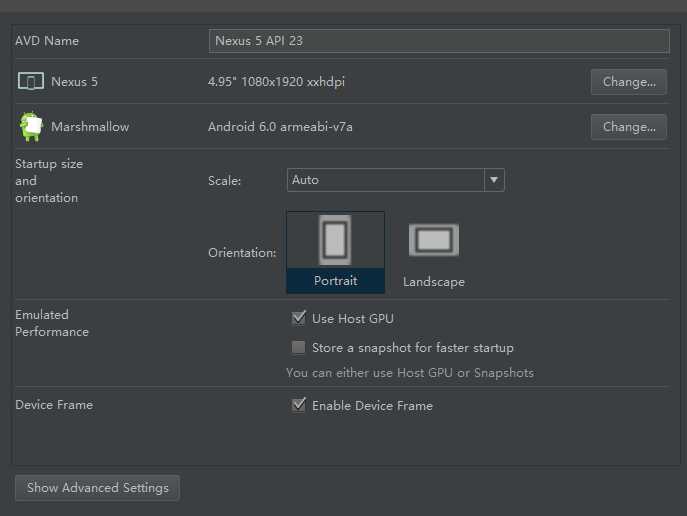Screen dimensions: 687x516
Task: Focus the AVD Name input field
Action: (439, 41)
